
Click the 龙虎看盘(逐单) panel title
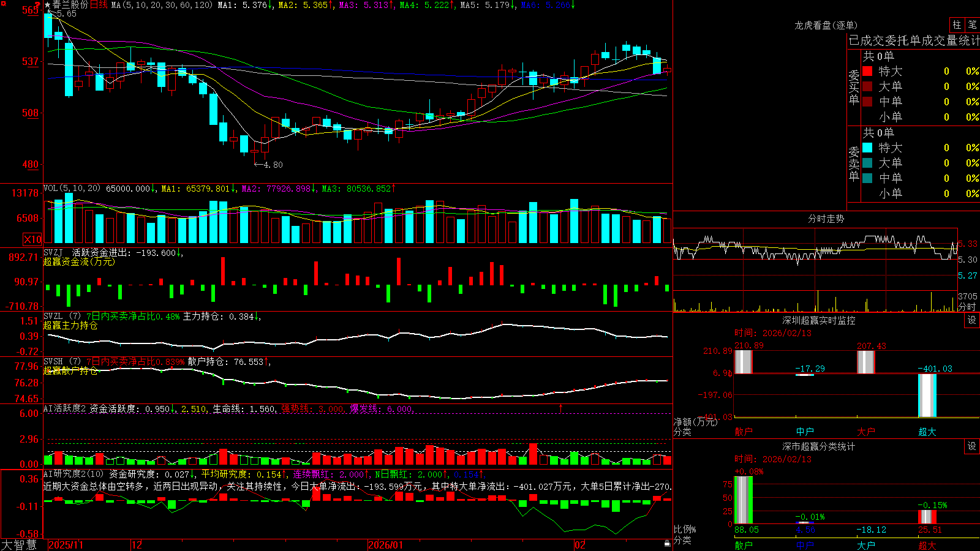tap(826, 25)
